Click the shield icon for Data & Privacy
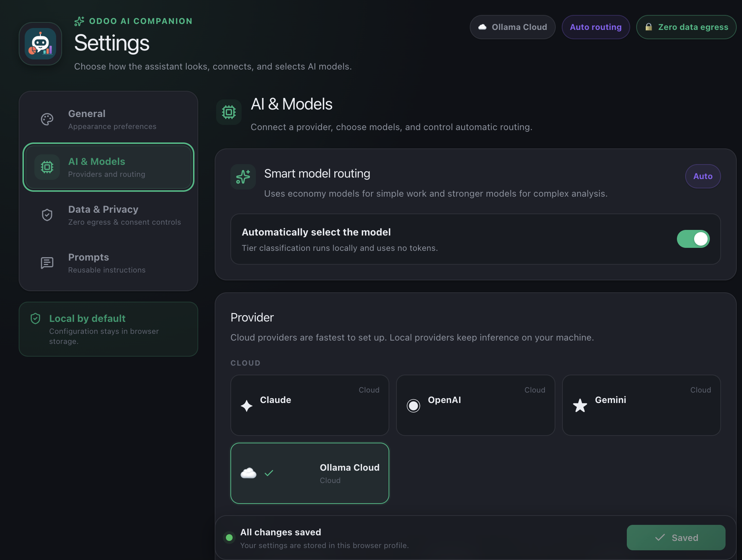 (47, 215)
